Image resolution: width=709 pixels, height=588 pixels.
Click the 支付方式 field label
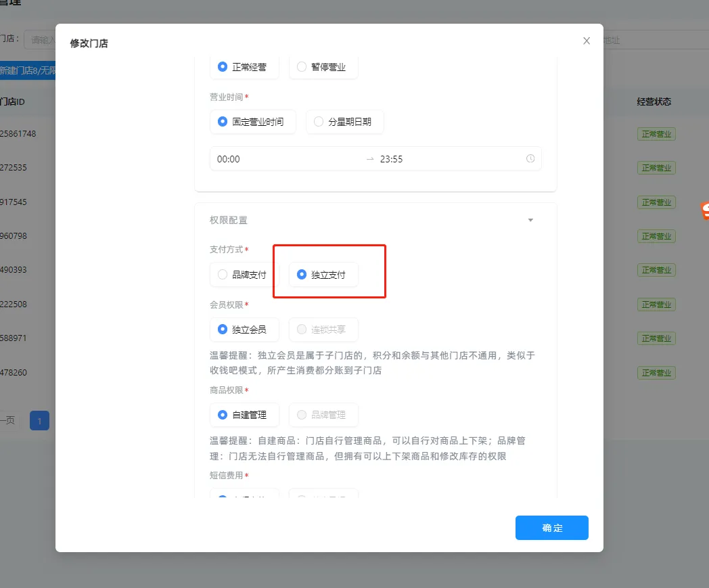[226, 250]
